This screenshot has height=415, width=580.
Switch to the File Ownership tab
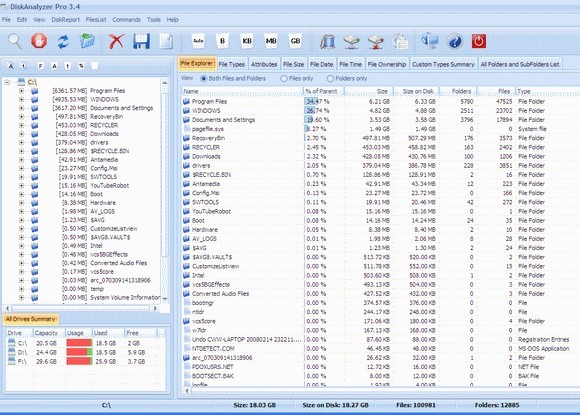(x=387, y=64)
